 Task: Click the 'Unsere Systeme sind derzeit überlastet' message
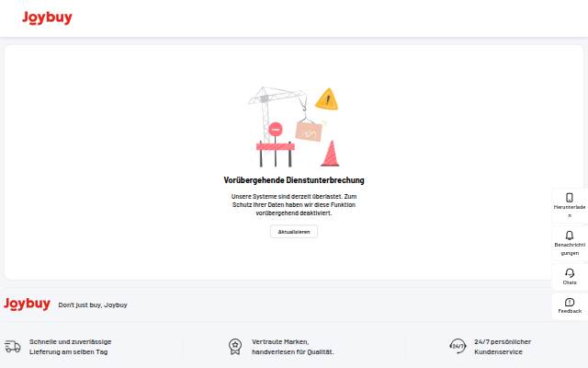pos(294,204)
